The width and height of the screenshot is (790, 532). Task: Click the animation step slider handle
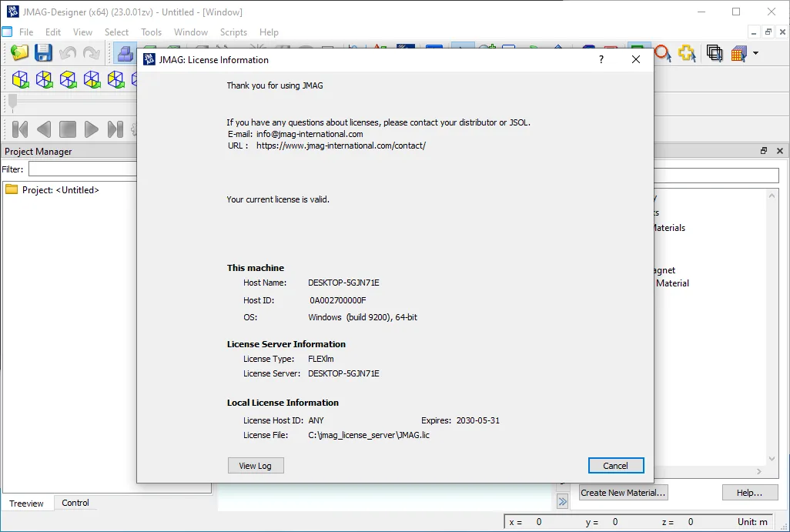(x=12, y=102)
